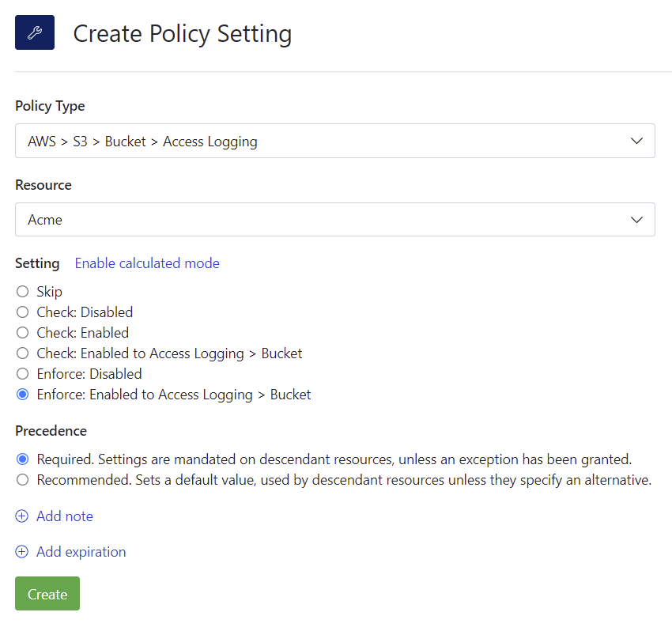Click the Enable calculated mode link
The image size is (672, 631).
[147, 263]
